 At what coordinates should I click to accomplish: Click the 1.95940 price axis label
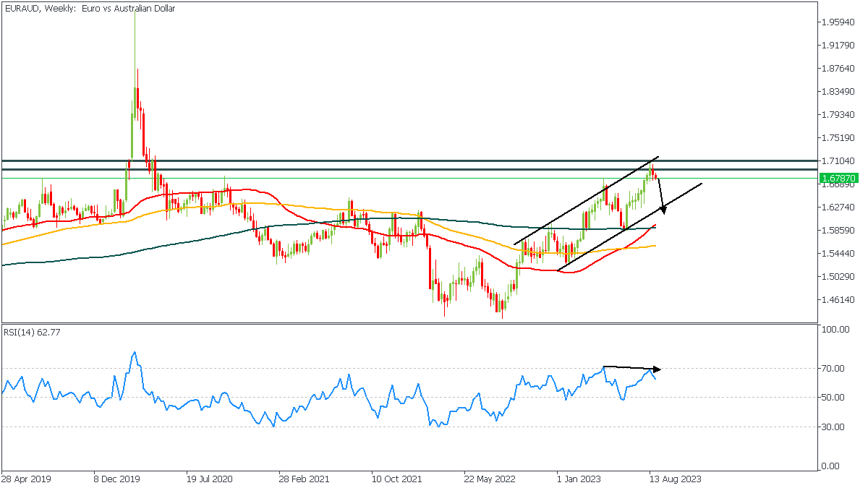click(x=837, y=22)
